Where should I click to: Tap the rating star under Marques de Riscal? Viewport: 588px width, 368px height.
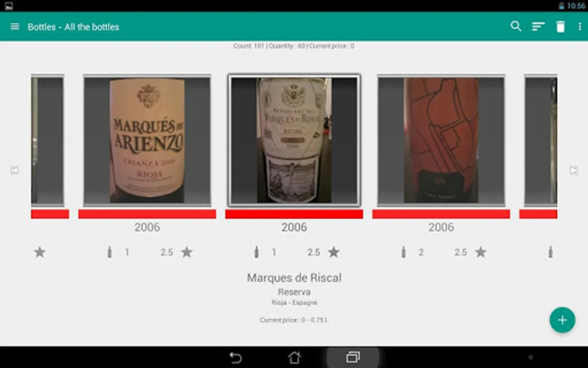334,252
